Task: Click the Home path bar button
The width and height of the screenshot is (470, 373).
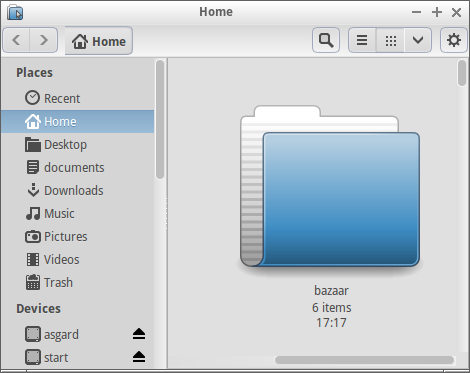Action: (99, 41)
